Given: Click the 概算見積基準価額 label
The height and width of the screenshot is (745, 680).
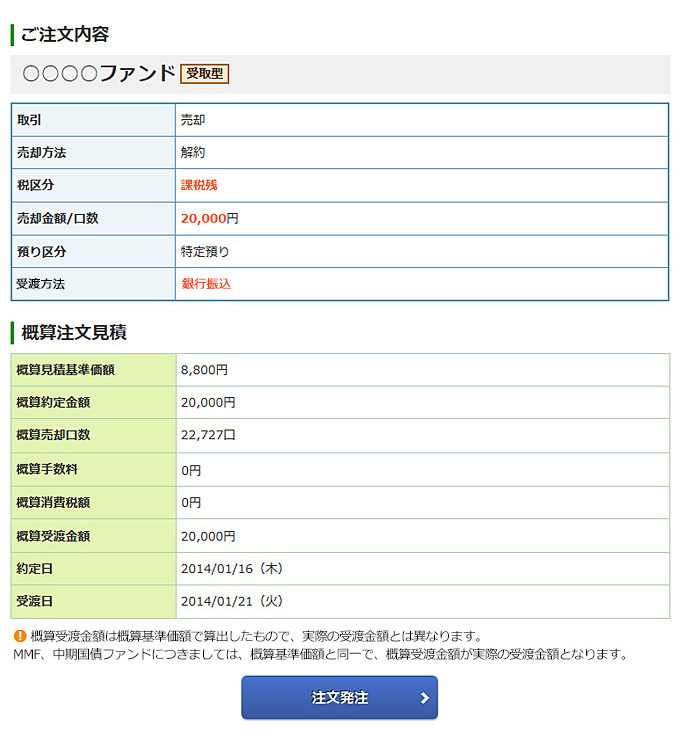Looking at the screenshot, I should point(66,370).
